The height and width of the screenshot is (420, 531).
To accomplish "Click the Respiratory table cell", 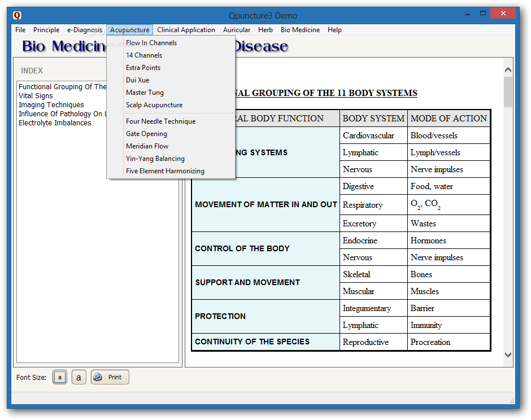I will 373,205.
